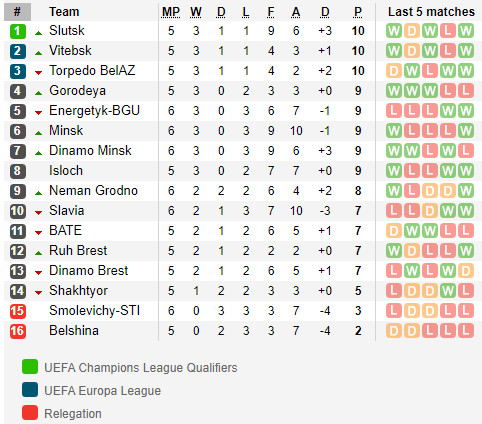
Task: Sort by the MP column header
Action: 171,12
